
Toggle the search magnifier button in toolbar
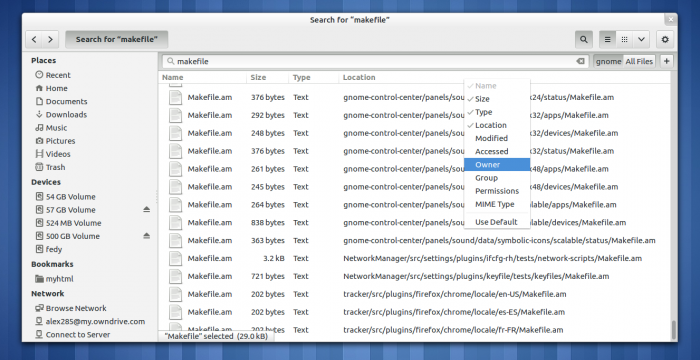coord(583,39)
